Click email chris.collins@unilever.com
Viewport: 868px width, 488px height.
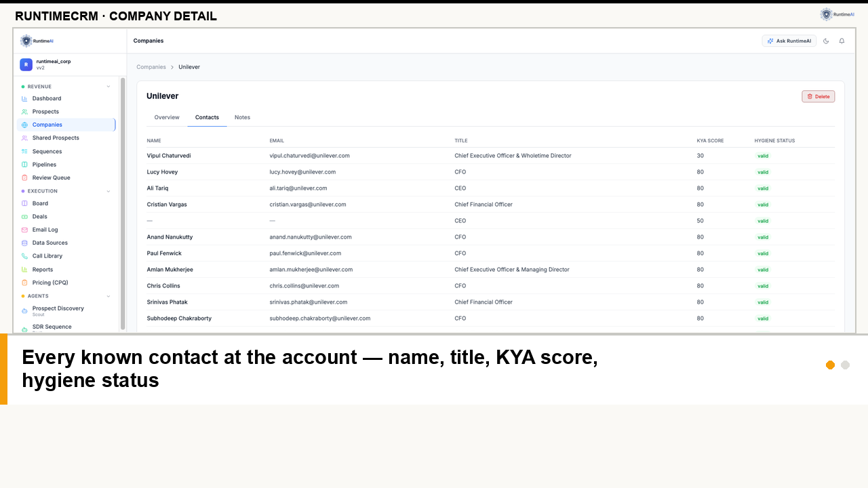[304, 286]
